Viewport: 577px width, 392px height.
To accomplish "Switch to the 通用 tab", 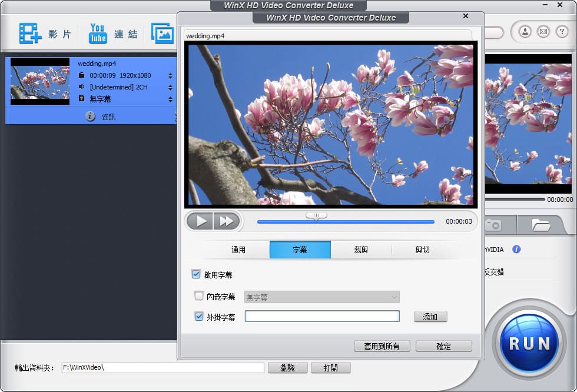I will 238,250.
